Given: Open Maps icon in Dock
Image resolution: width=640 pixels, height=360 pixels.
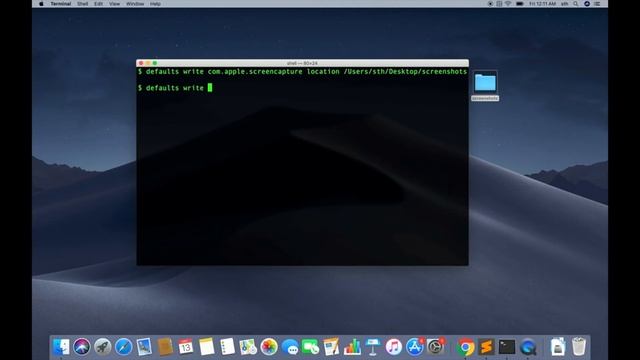Looking at the screenshot, I should coord(248,347).
